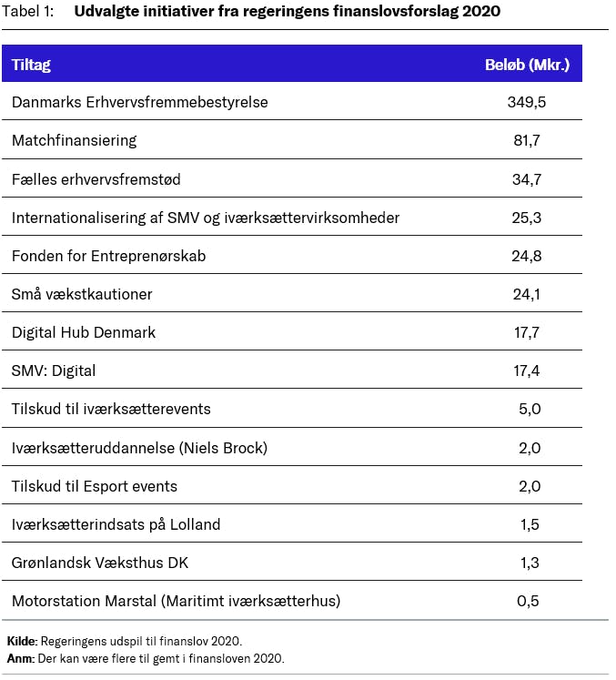Viewport: 616px width, 680px height.
Task: Click Iværksætterindsats på Lolland entry
Action: click(x=116, y=524)
